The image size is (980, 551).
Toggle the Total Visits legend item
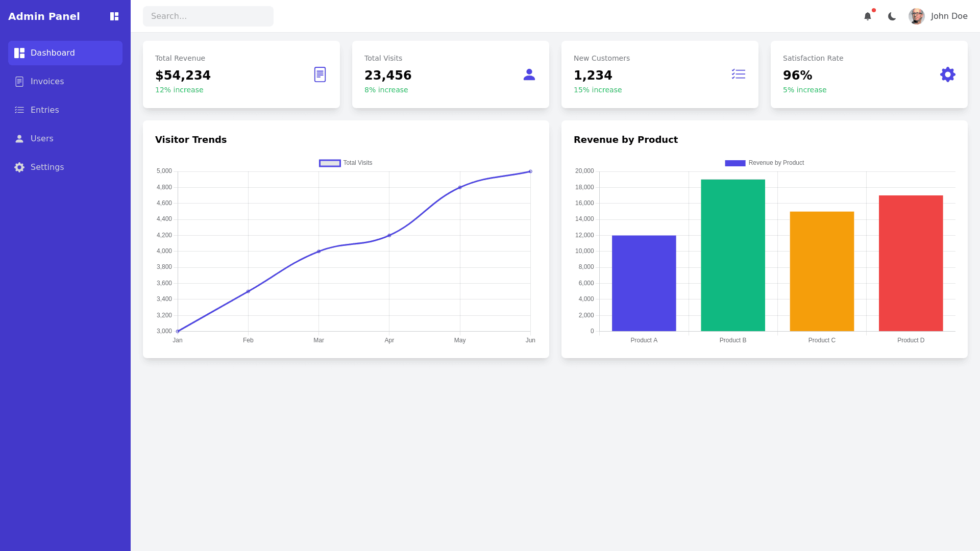(346, 163)
